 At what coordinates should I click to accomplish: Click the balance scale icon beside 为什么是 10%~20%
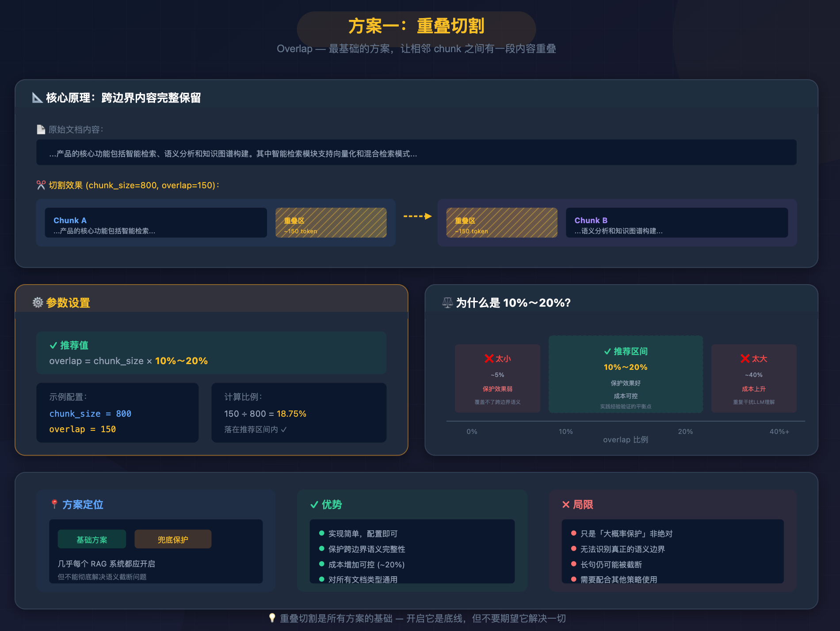(x=447, y=303)
